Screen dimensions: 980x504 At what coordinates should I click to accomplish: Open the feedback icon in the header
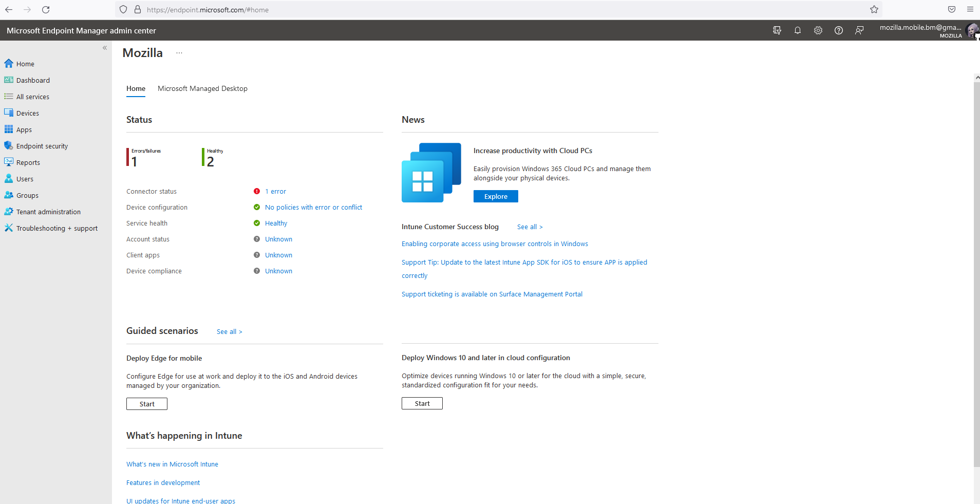tap(860, 30)
